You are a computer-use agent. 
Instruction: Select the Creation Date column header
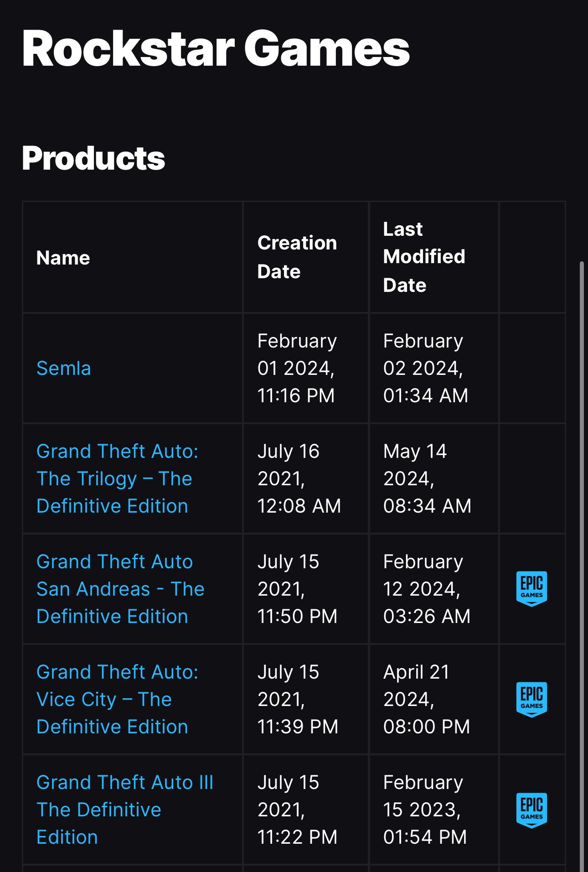[x=297, y=257]
